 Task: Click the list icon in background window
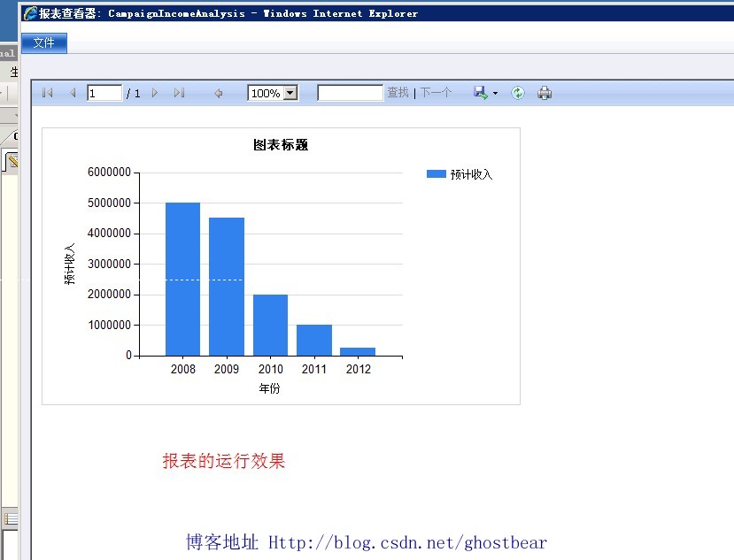[x=11, y=518]
